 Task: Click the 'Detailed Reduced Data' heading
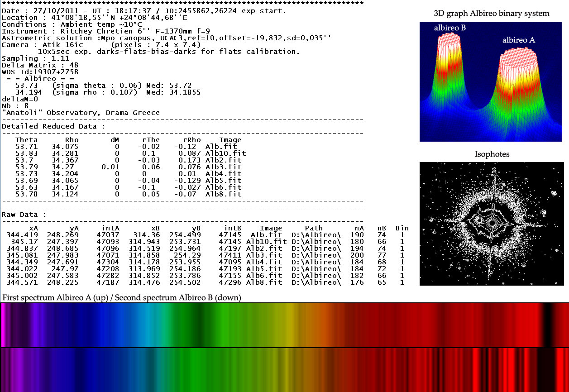(54, 126)
